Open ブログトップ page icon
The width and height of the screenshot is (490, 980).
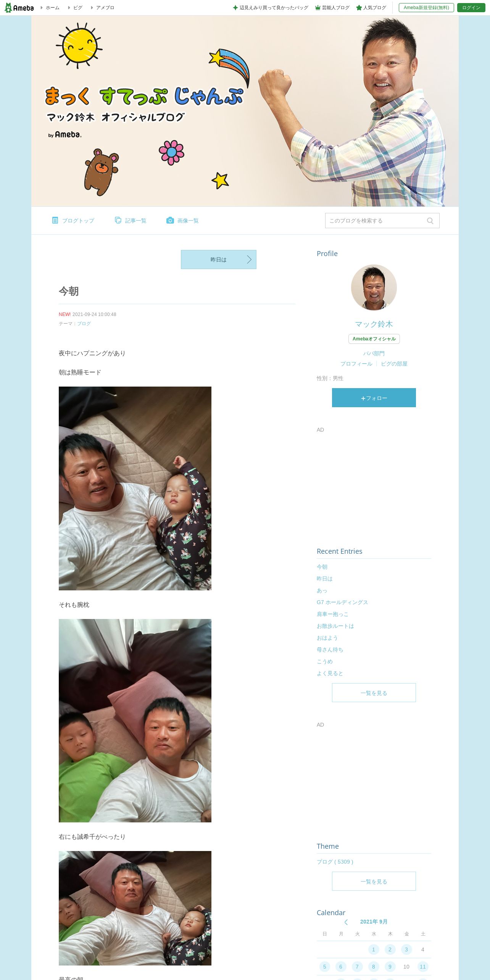[55, 221]
